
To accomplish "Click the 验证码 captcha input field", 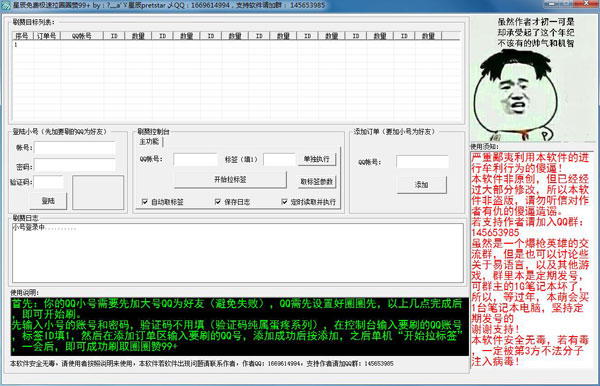I will tap(49, 182).
